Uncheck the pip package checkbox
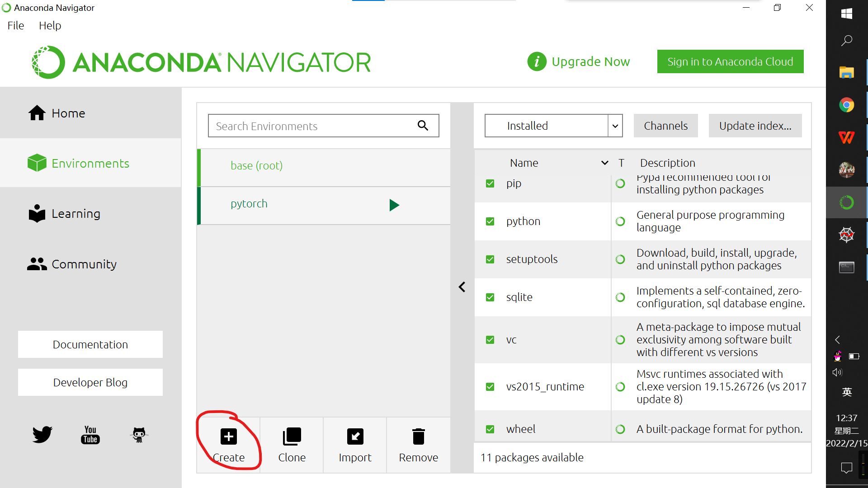The image size is (868, 488). click(490, 183)
